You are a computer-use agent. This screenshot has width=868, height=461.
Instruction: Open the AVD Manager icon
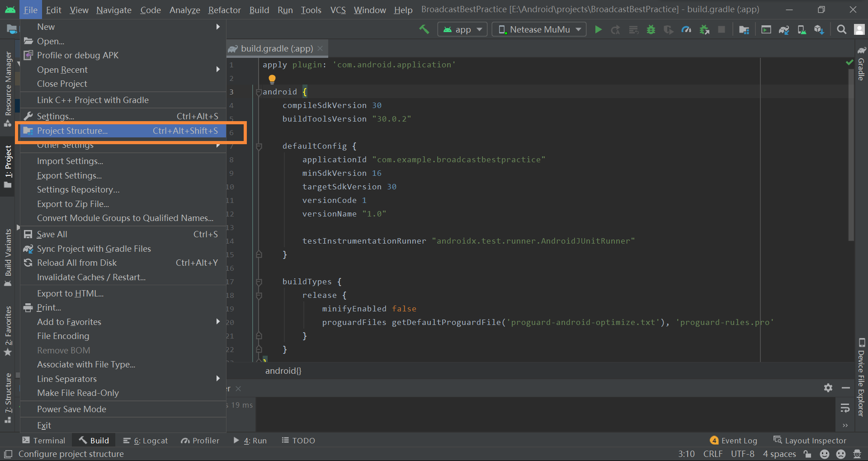click(x=802, y=30)
